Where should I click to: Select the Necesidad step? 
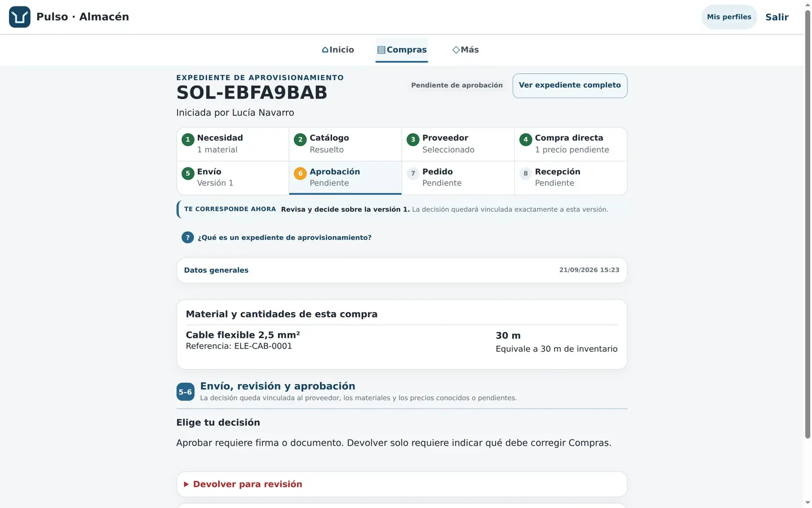(x=233, y=144)
